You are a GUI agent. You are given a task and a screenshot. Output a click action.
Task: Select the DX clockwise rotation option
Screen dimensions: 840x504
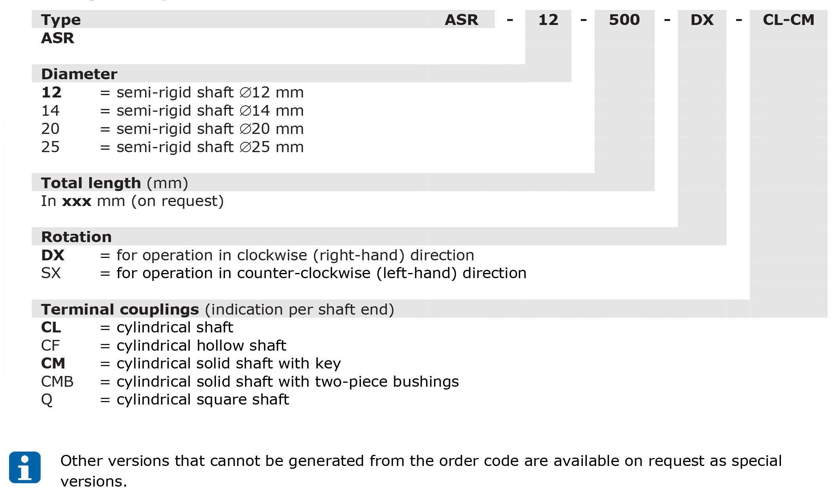click(258, 255)
